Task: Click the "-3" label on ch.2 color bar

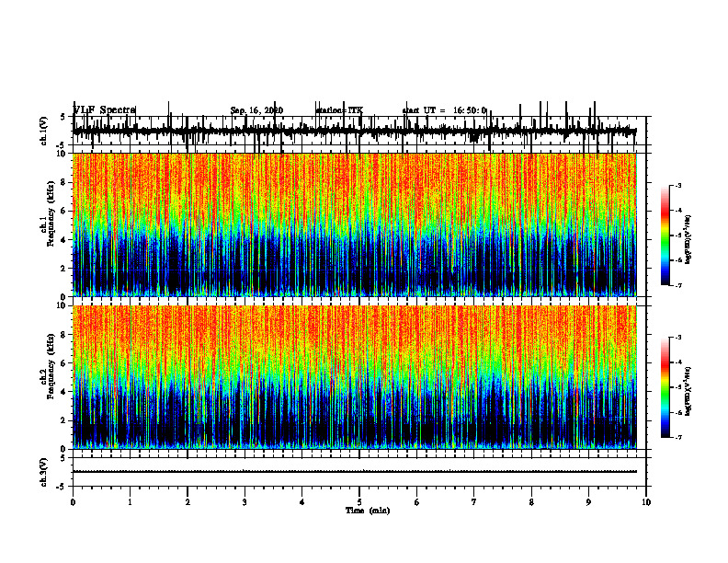Action: click(678, 338)
